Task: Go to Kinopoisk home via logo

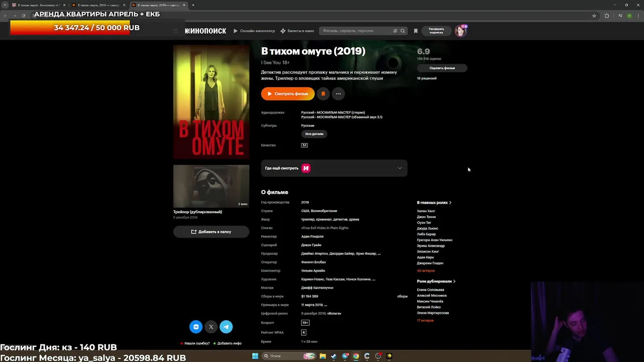Action: [205, 31]
